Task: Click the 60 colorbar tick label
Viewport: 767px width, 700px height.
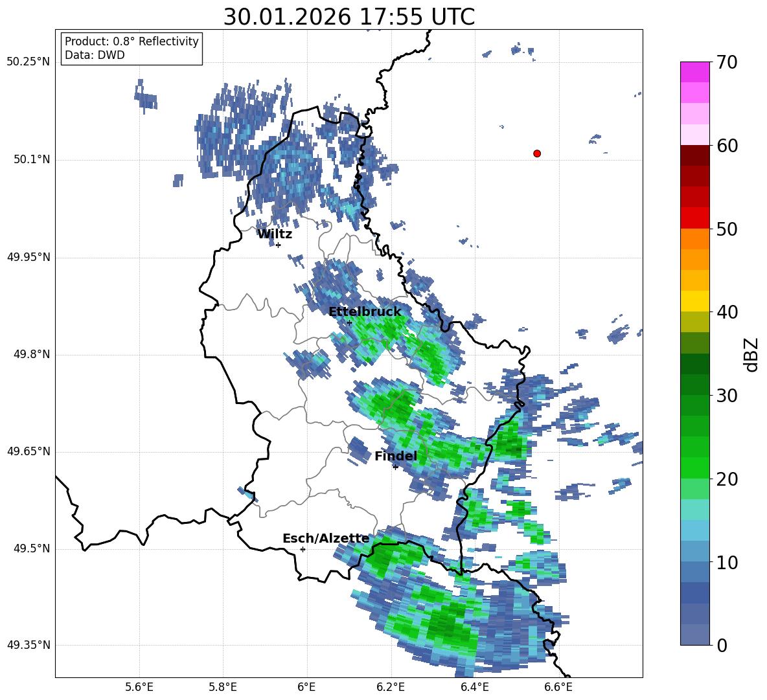Action: coord(727,146)
